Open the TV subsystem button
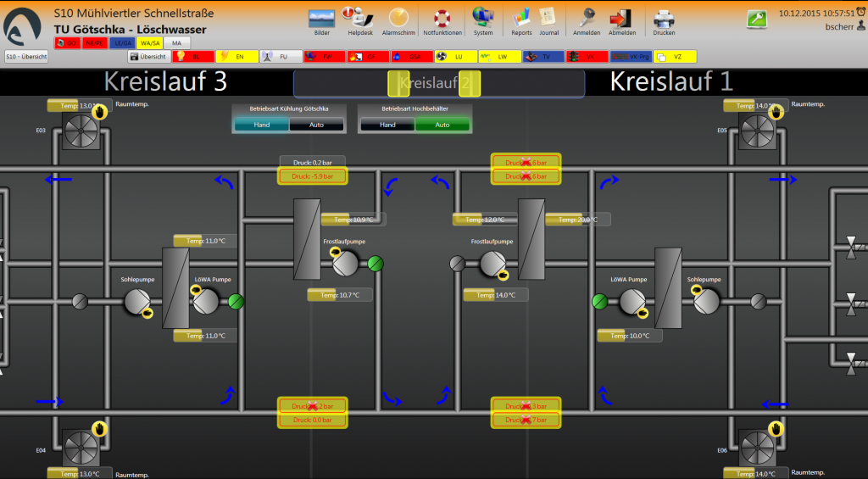Image resolution: width=868 pixels, height=479 pixels. 543,57
